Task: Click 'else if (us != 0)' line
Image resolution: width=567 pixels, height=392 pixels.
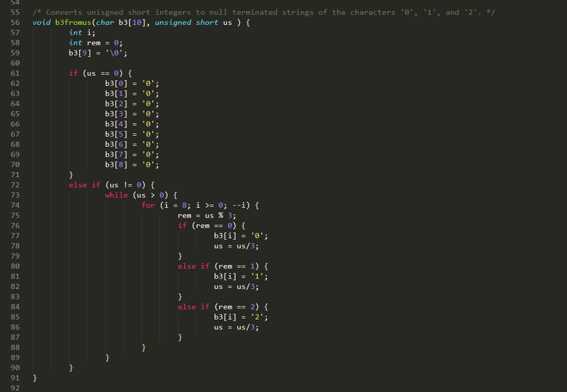Action: pyautogui.click(x=112, y=185)
